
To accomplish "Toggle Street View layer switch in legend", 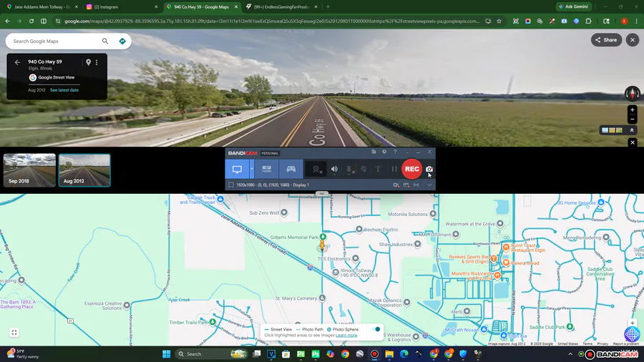I will click(376, 329).
